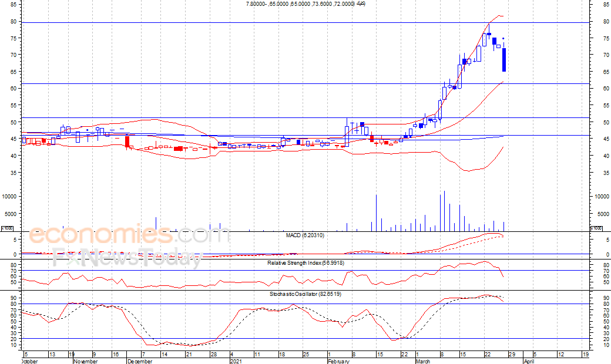
Task: Select the November month label on time axis
Action: (x=85, y=361)
